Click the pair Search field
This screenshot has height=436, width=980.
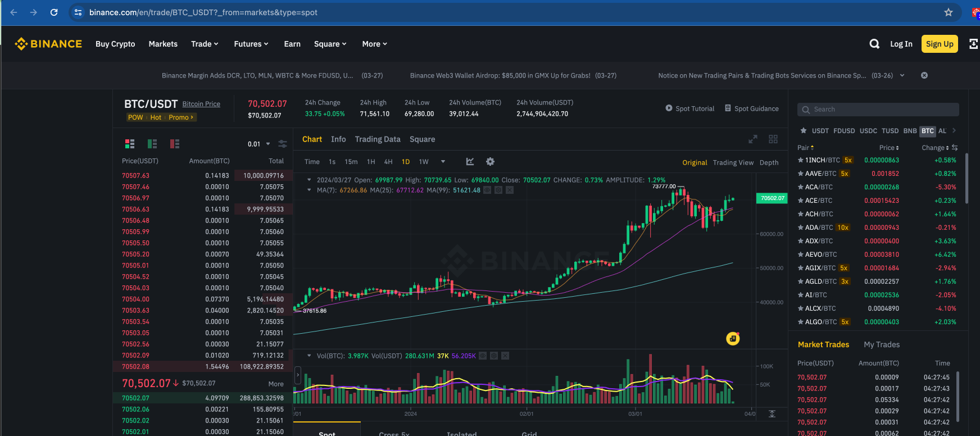pos(878,110)
